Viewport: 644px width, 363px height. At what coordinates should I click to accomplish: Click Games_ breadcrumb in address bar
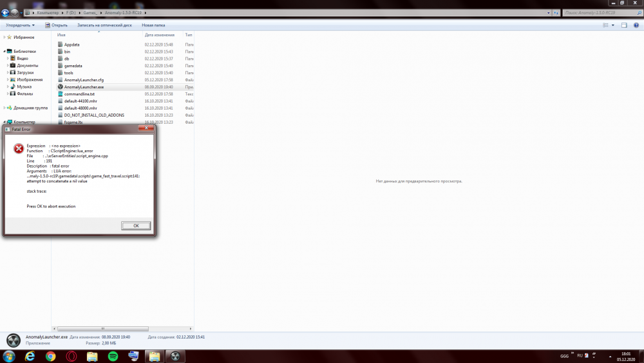click(x=90, y=13)
